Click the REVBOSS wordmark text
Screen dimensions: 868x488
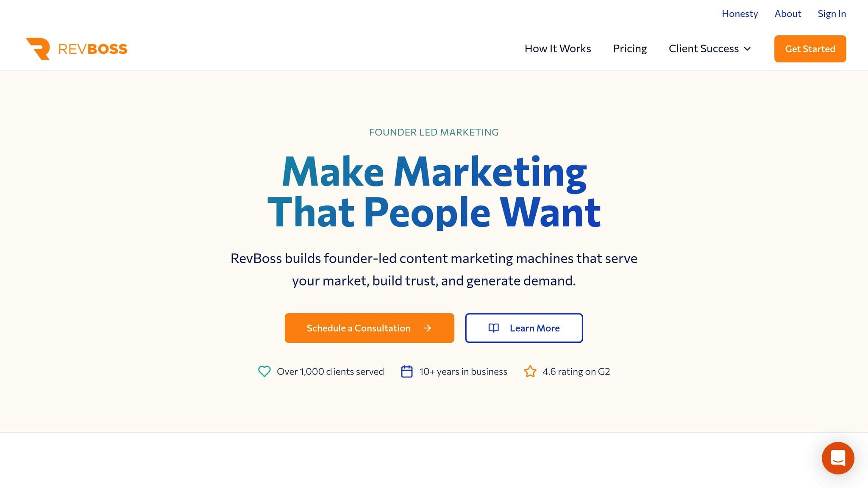(93, 49)
